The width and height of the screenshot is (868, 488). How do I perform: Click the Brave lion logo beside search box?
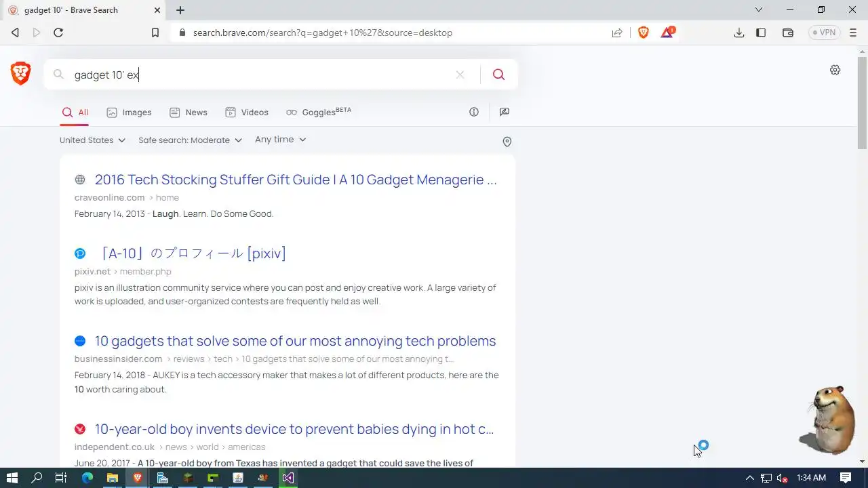pyautogui.click(x=21, y=74)
